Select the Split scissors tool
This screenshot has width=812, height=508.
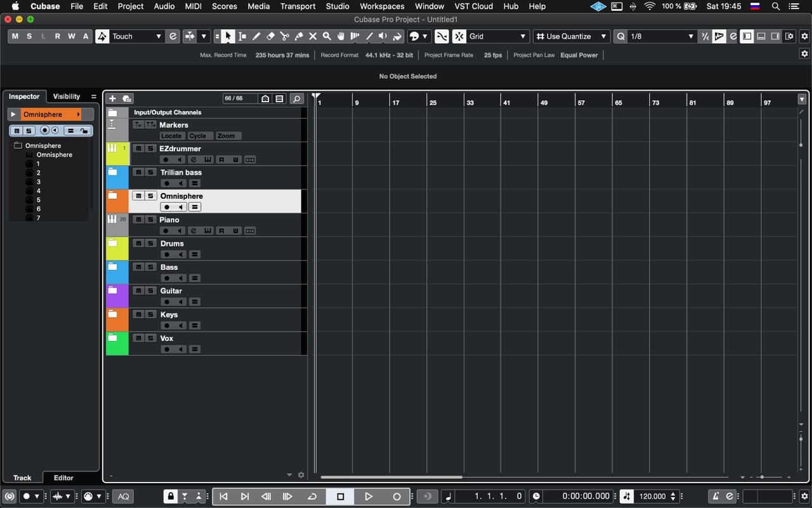click(284, 36)
